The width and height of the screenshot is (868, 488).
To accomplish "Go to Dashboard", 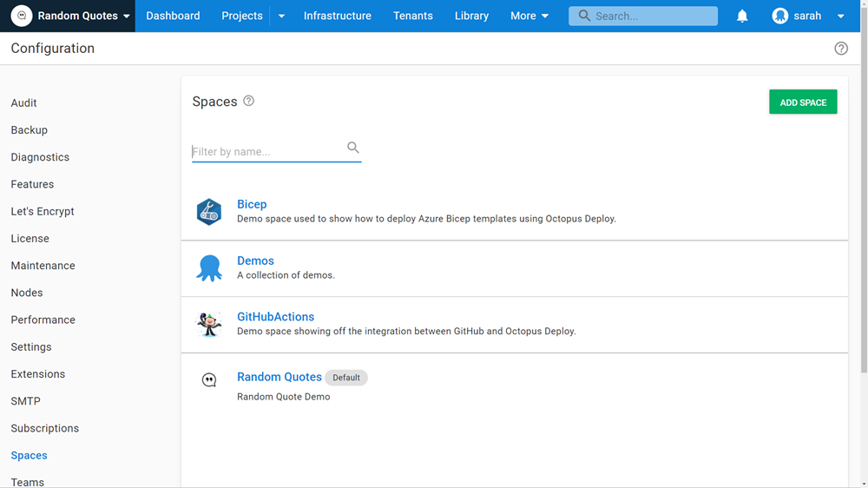I will (173, 16).
